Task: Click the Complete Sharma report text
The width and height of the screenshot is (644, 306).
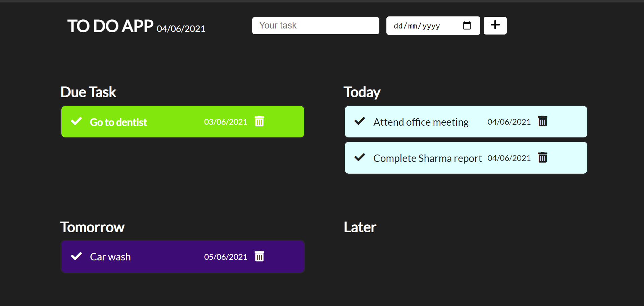Action: tap(427, 158)
